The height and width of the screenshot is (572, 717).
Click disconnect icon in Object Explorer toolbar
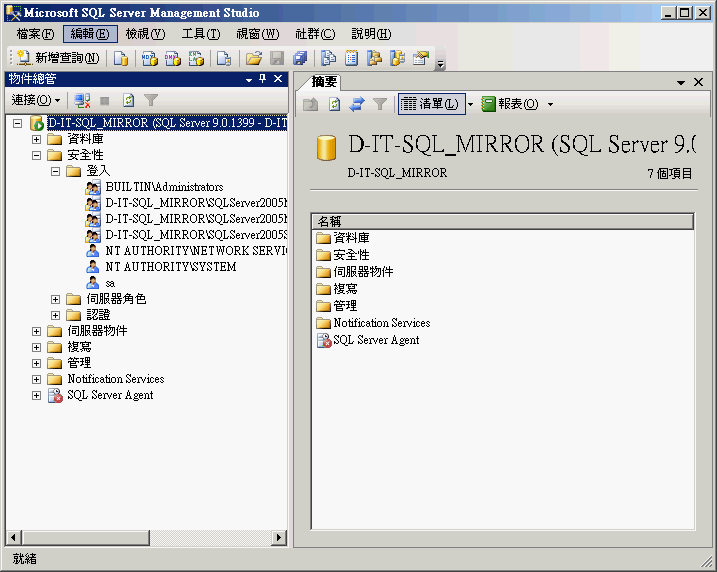coord(82,100)
